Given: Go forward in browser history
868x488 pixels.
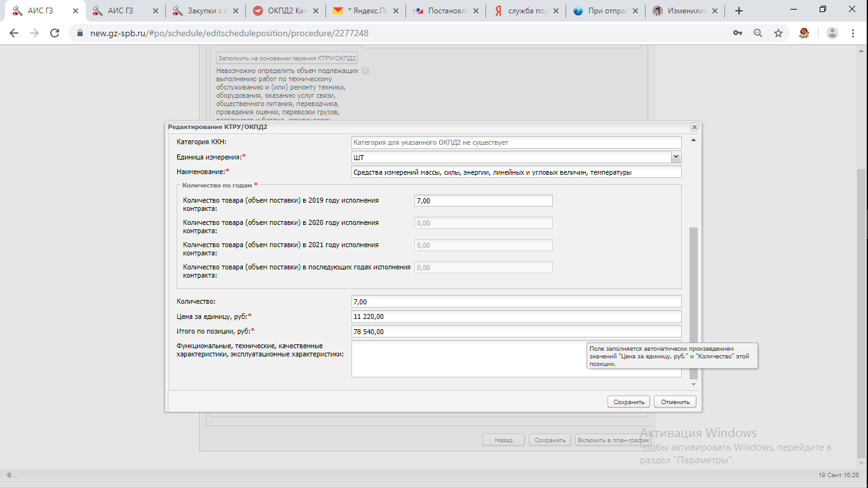Looking at the screenshot, I should coord(34,33).
